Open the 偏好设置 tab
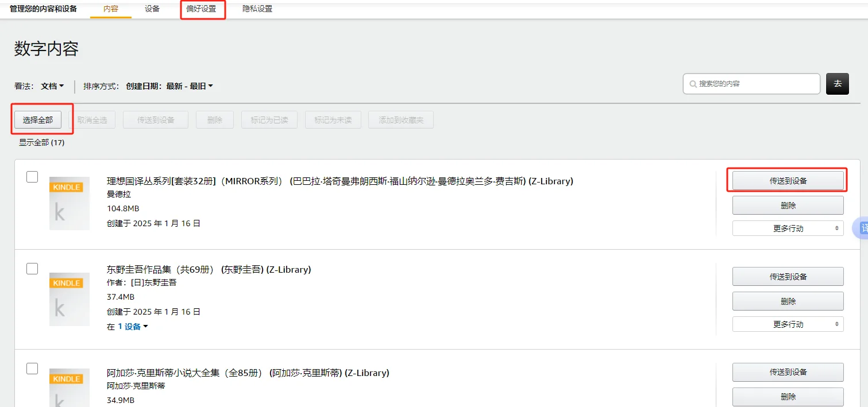This screenshot has height=407, width=868. click(201, 9)
